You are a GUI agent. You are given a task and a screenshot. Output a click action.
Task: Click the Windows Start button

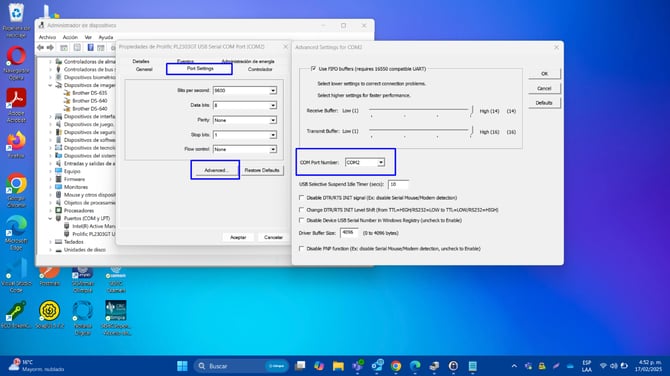(182, 366)
